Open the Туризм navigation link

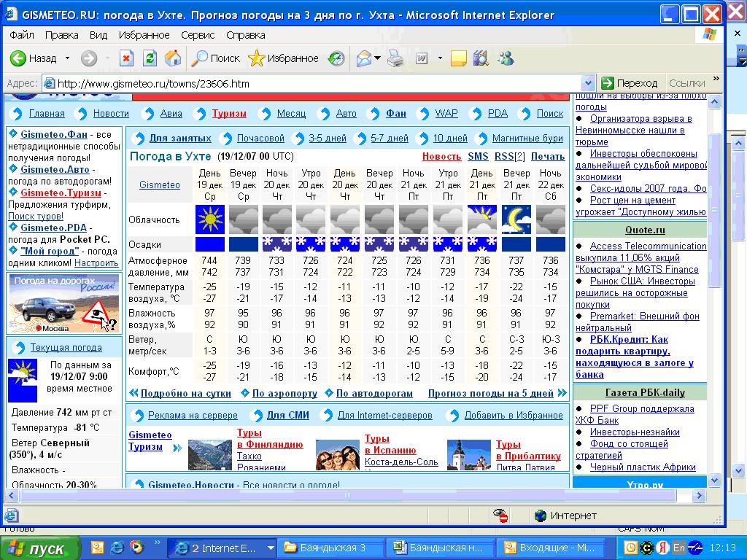click(229, 113)
